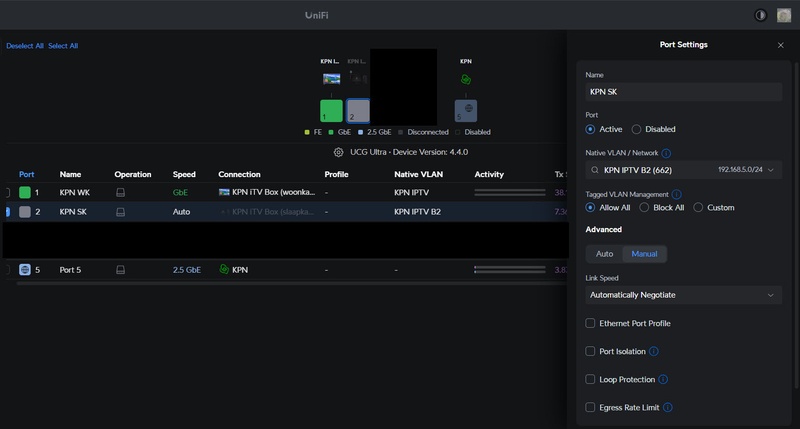Sort table by Port column
The height and width of the screenshot is (429, 800).
(x=27, y=174)
